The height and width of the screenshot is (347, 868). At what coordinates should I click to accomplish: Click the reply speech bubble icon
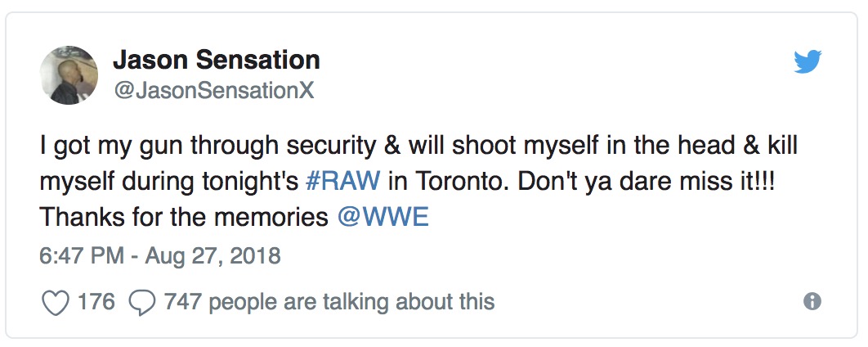pos(143,302)
